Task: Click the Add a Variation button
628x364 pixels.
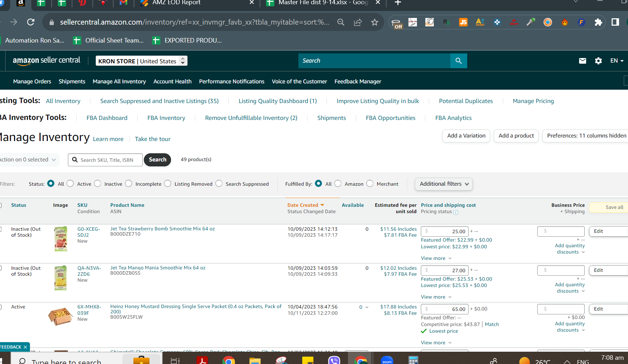Action: pyautogui.click(x=466, y=136)
